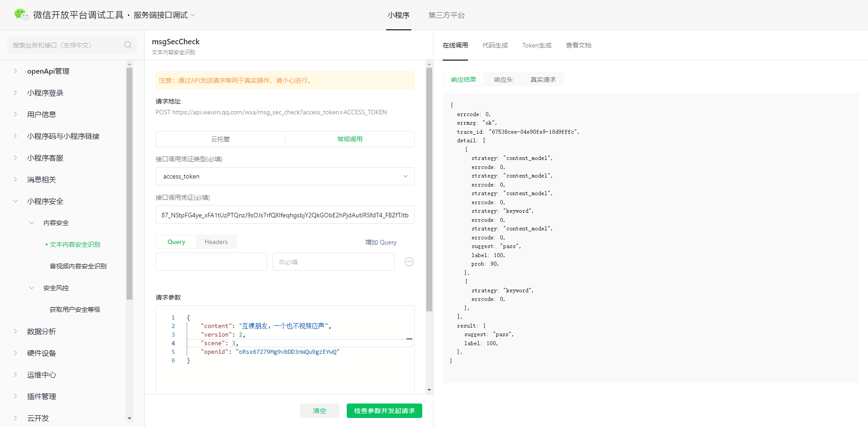Click the sidebar scrollbar down arrow
Viewport: 868px width, 427px height.
pos(130,418)
